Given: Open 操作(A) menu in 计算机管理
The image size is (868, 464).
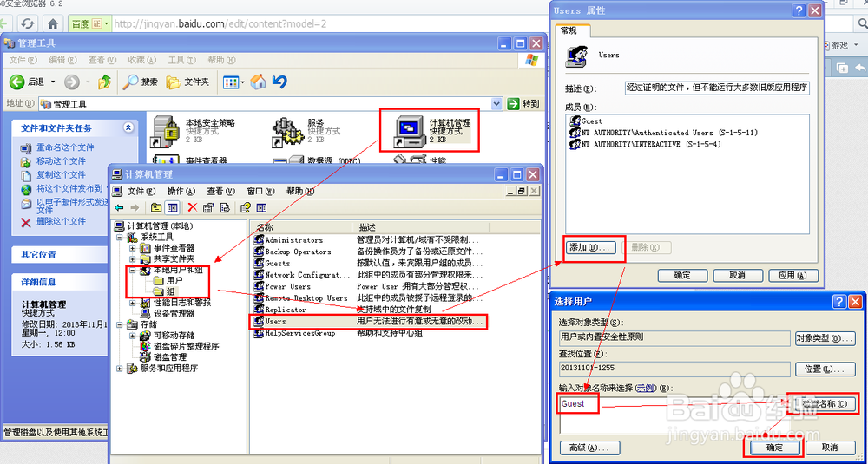Looking at the screenshot, I should pyautogui.click(x=181, y=191).
